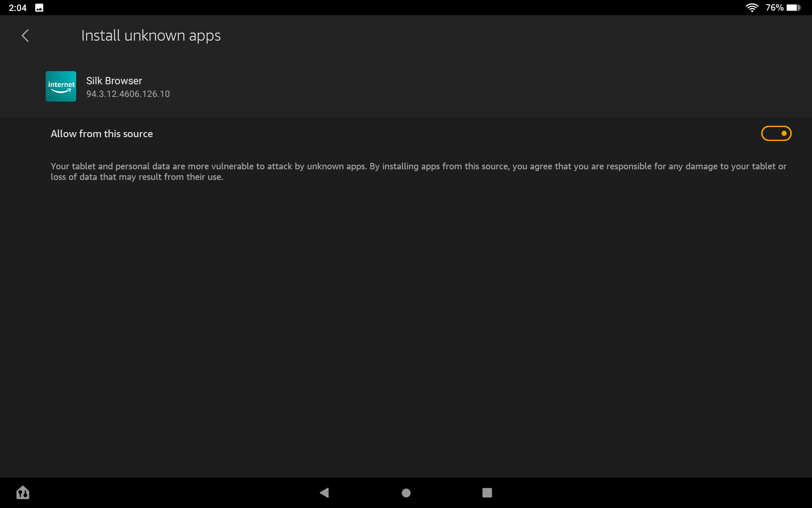
Task: Tap the version number 94.3.12.4606.126.10
Action: pos(128,94)
